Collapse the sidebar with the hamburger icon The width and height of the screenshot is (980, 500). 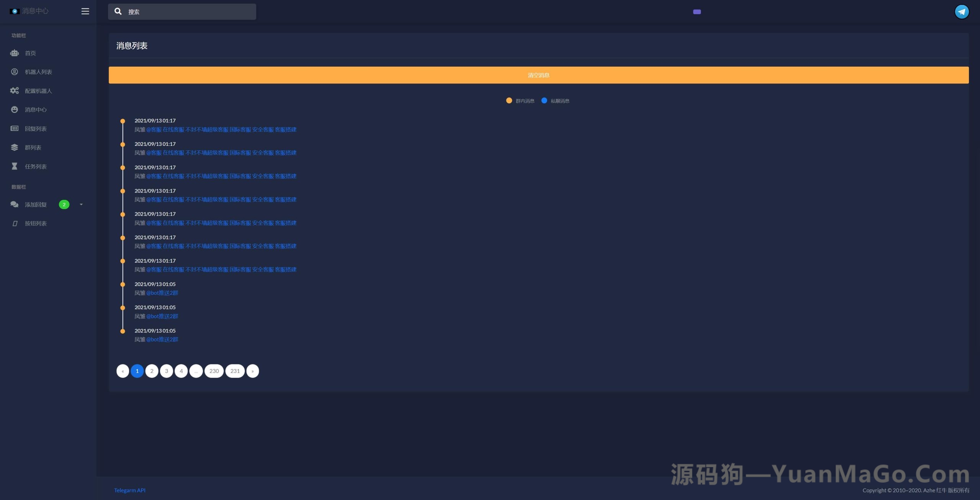coord(85,11)
